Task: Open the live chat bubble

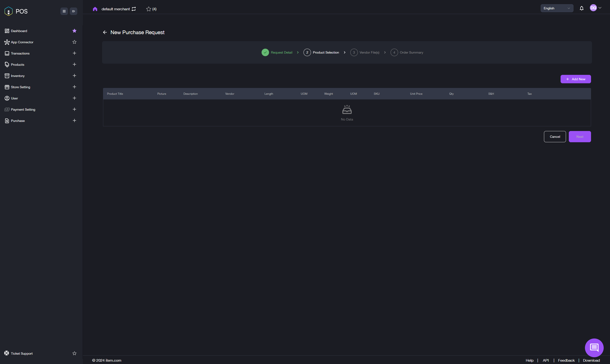Action: pyautogui.click(x=594, y=347)
